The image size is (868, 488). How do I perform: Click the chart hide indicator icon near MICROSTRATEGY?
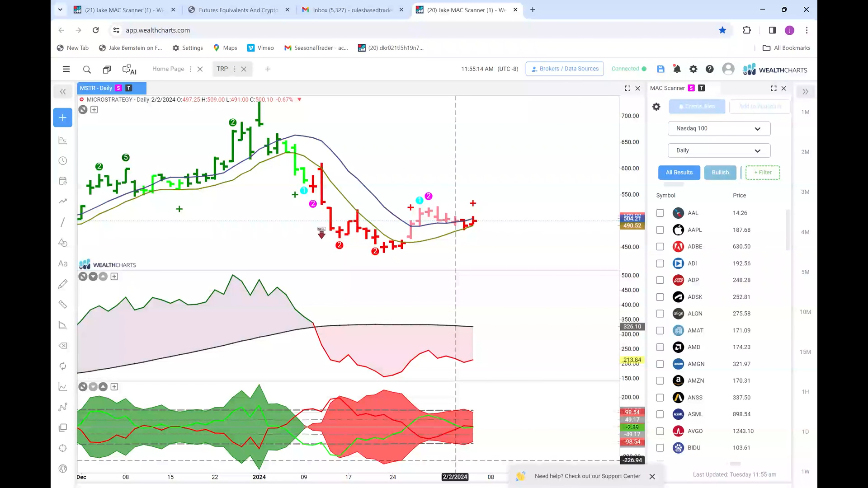pyautogui.click(x=83, y=109)
